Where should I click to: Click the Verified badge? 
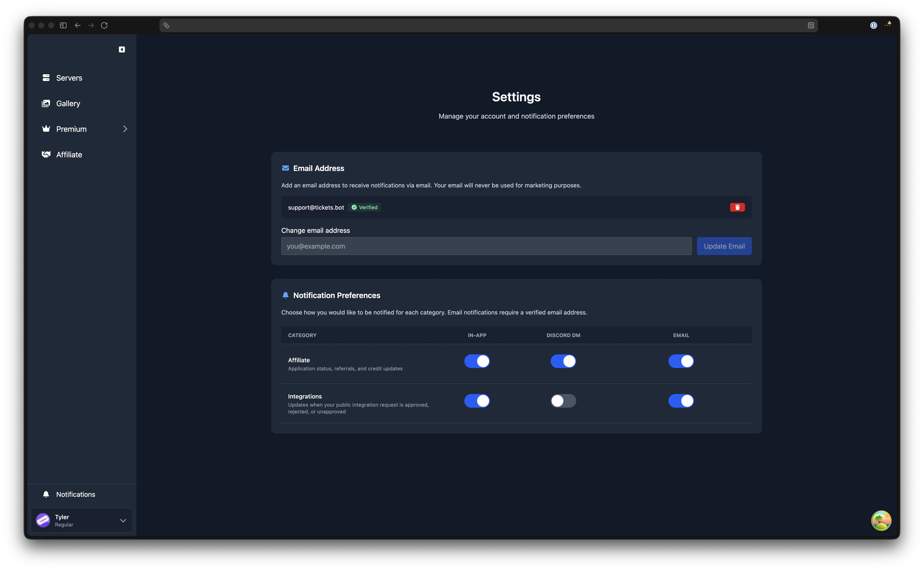364,207
